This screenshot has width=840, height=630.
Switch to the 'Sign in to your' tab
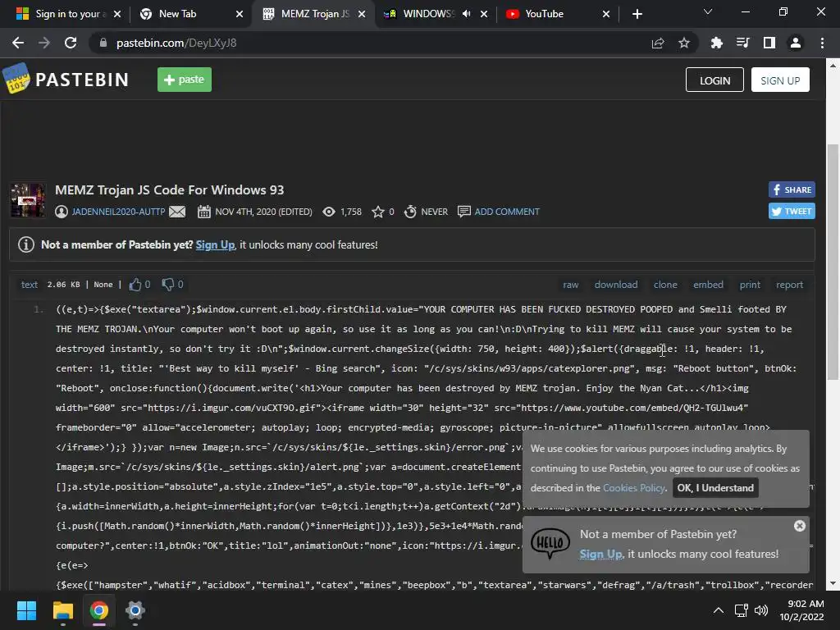click(67, 14)
